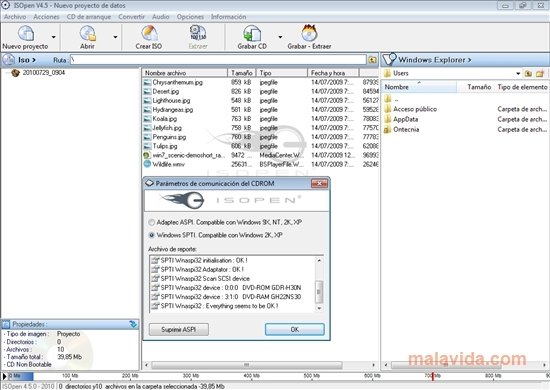Select the Desert.jpg file row
The width and height of the screenshot is (550, 390).
pos(260,92)
